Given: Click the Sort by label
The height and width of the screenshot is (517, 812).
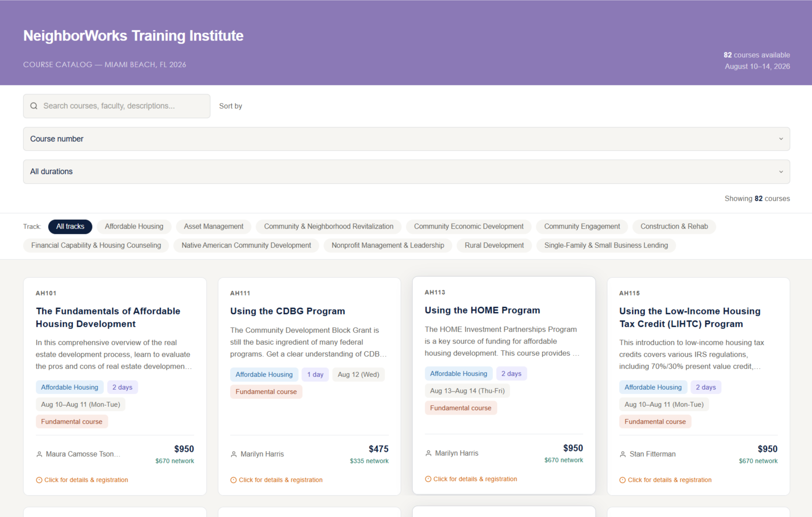Looking at the screenshot, I should [x=230, y=106].
